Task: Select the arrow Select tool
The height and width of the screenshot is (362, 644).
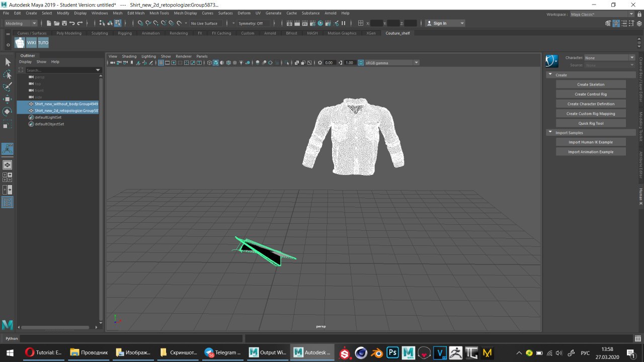Action: [x=8, y=62]
